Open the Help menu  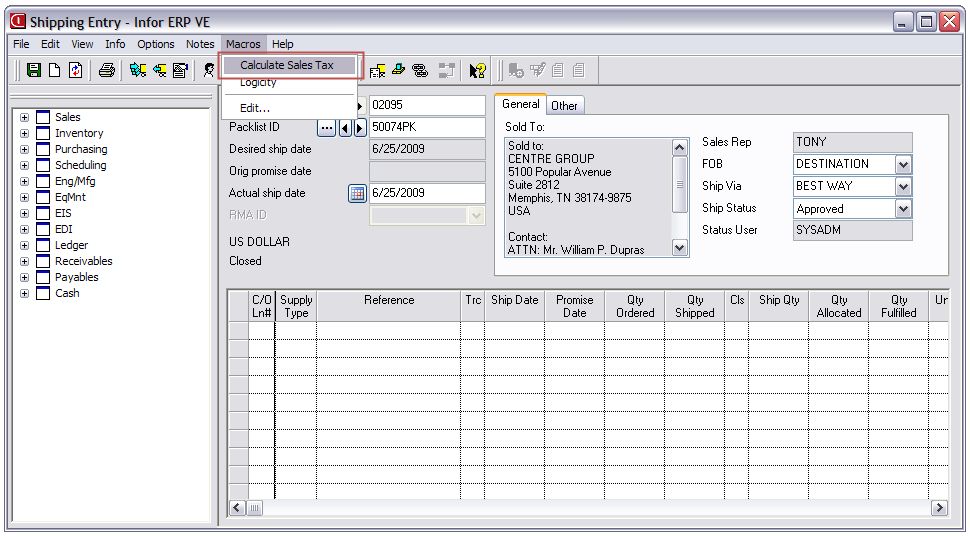tap(283, 44)
